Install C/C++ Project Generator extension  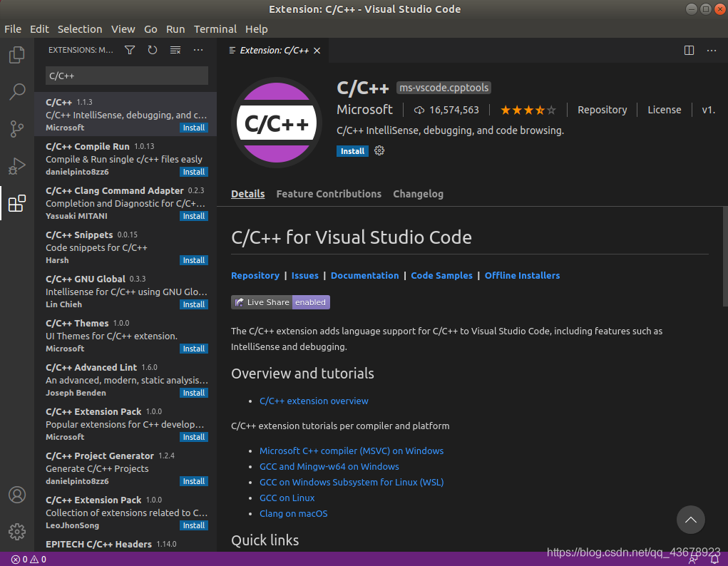tap(194, 481)
